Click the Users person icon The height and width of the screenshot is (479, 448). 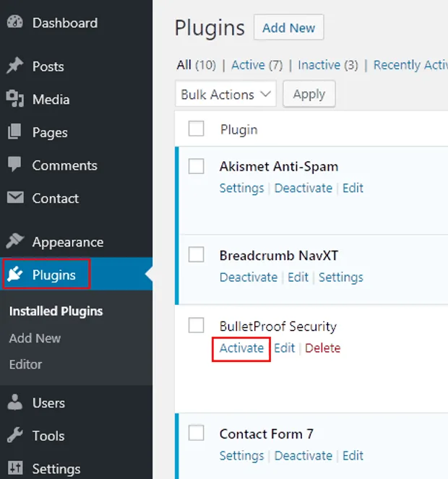pyautogui.click(x=14, y=402)
